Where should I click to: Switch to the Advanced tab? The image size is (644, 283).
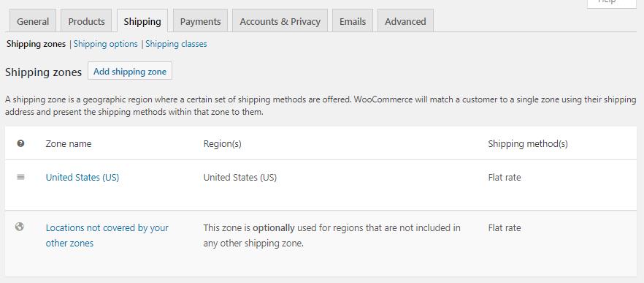405,21
